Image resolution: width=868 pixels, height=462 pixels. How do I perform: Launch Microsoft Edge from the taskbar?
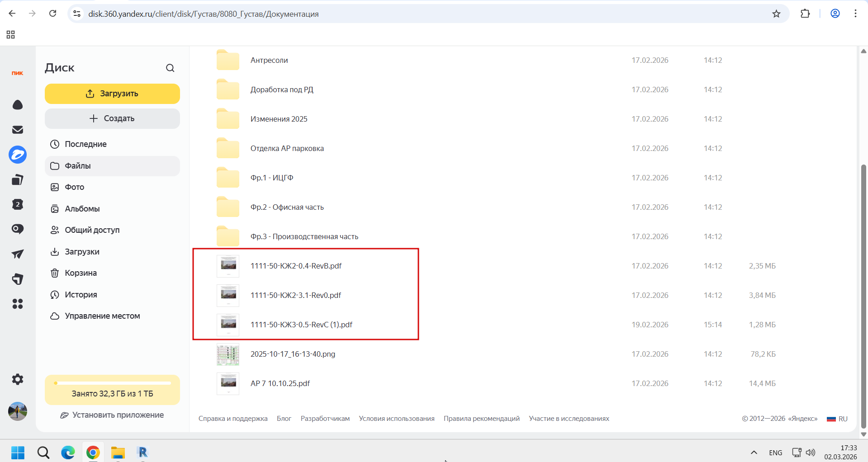coord(68,452)
